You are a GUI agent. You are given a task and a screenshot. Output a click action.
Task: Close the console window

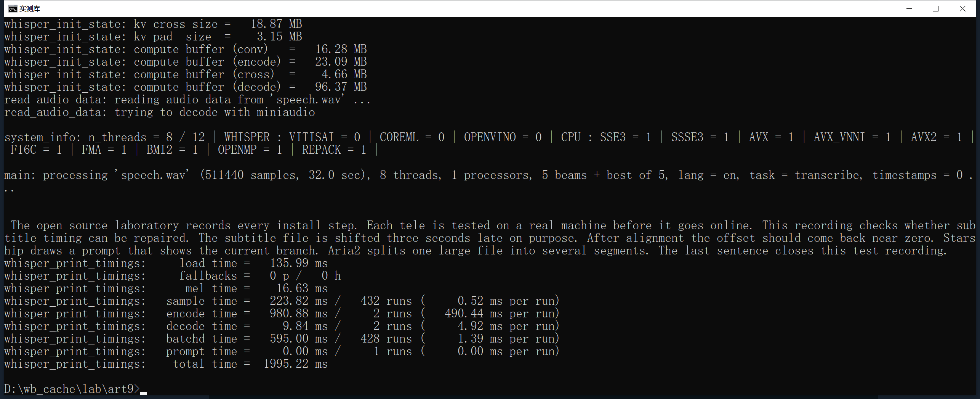pos(962,8)
